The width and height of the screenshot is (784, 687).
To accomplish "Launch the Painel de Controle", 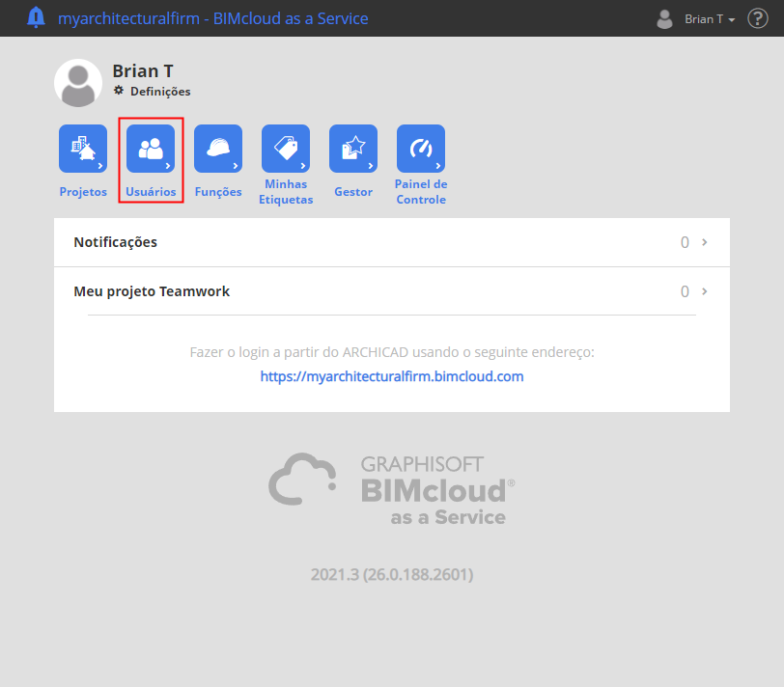I will (x=420, y=149).
